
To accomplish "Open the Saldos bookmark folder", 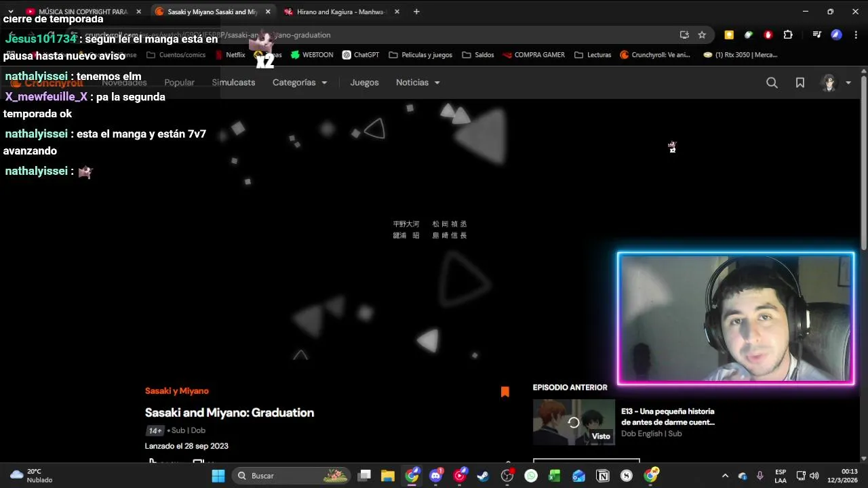I will 478,55.
